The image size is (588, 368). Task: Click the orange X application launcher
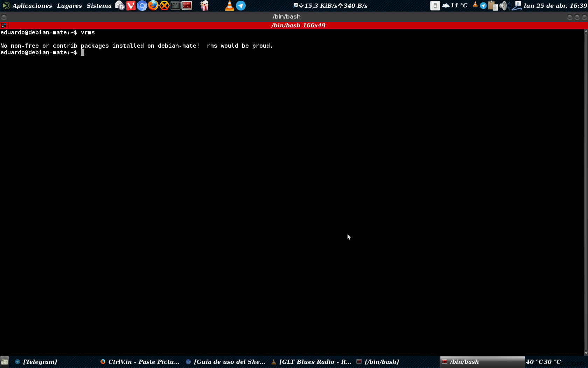(164, 6)
